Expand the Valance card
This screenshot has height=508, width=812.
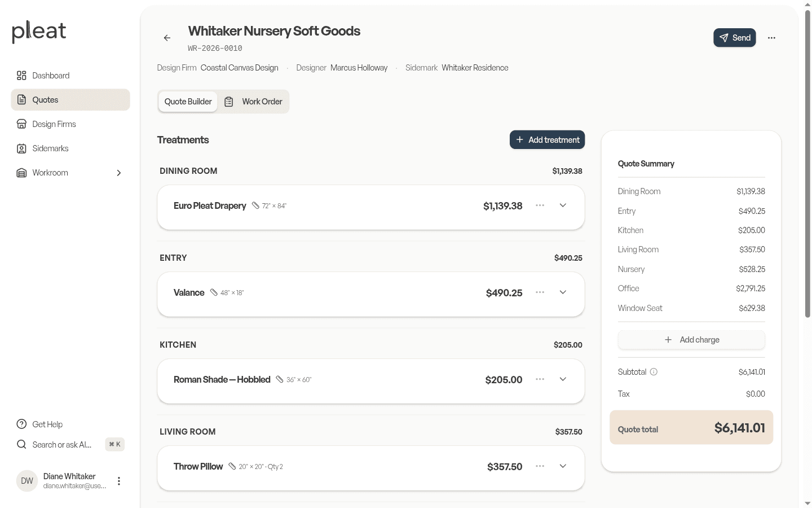click(x=563, y=292)
